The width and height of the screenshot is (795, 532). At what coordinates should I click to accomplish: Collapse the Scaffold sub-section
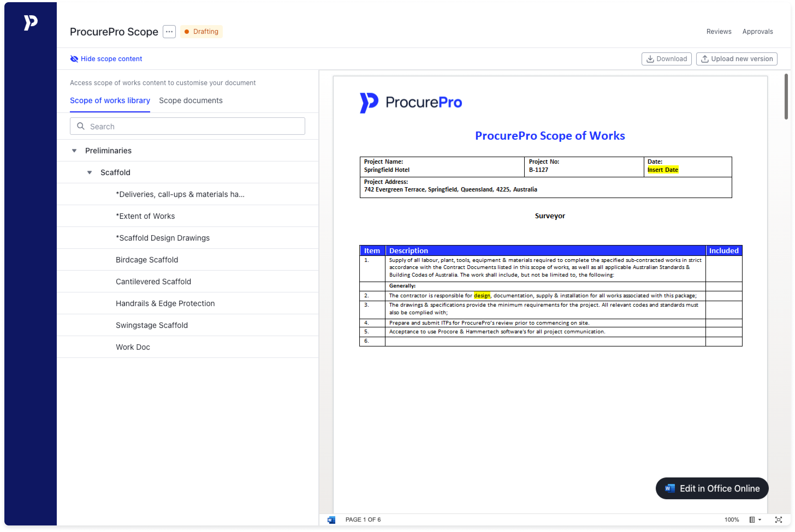(89, 172)
